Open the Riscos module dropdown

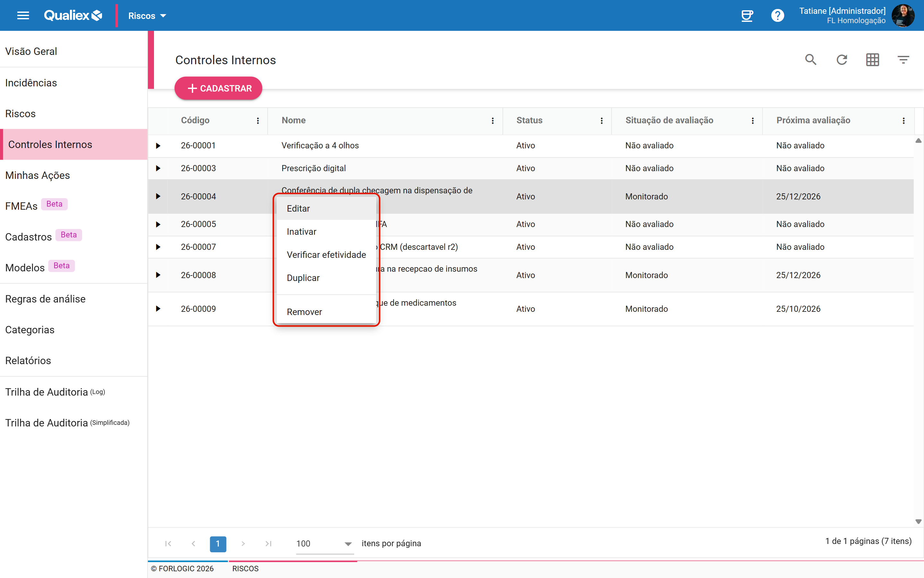click(x=147, y=16)
